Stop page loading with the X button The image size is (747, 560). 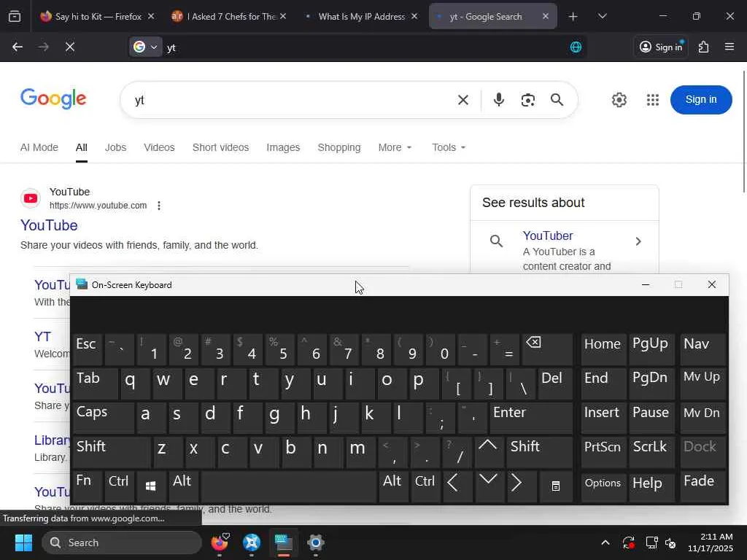[70, 47]
